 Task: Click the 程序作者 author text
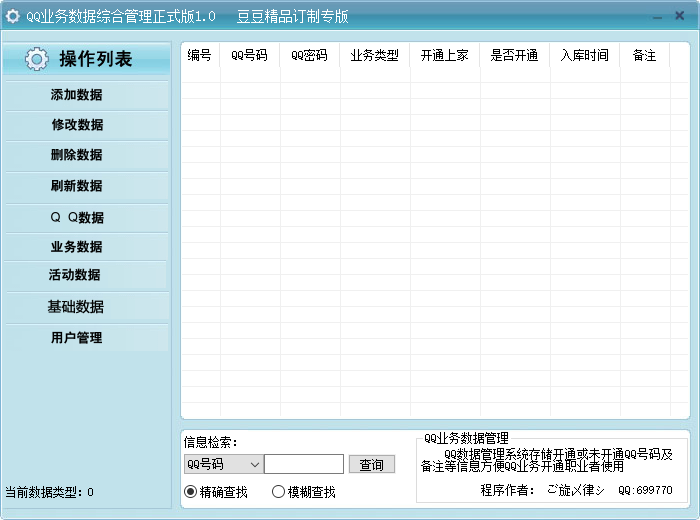pos(543,490)
